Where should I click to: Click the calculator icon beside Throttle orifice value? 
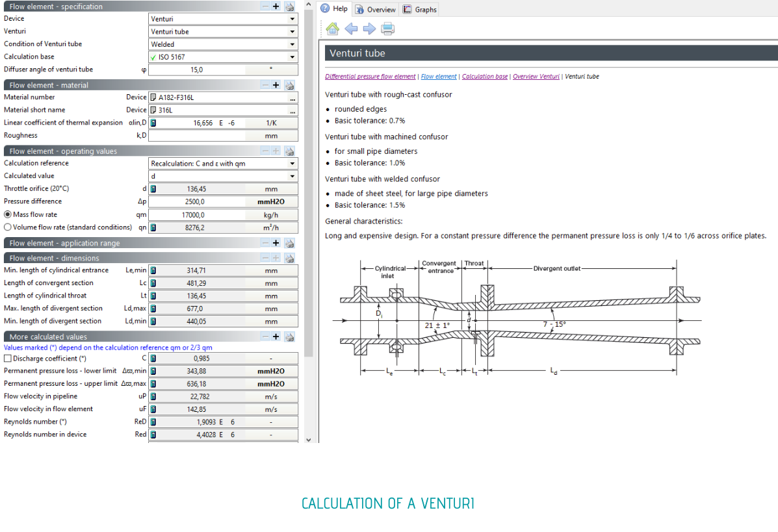(x=153, y=189)
